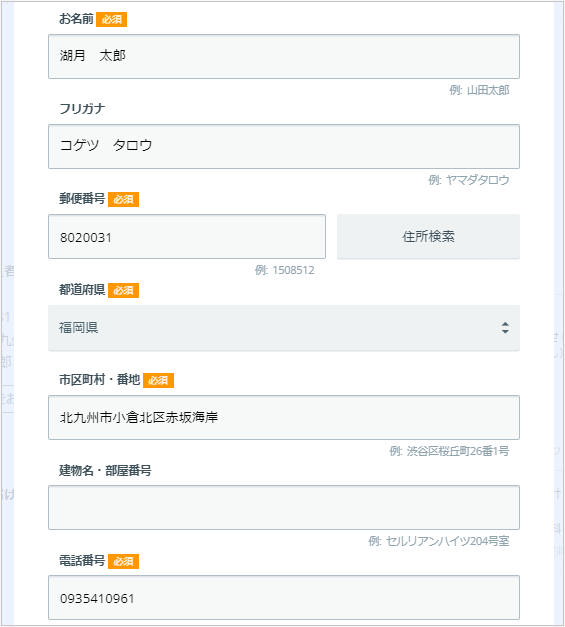Viewport: 565px width, 627px height.
Task: Open the 都道府県 prefecture dropdown
Action: [x=284, y=328]
